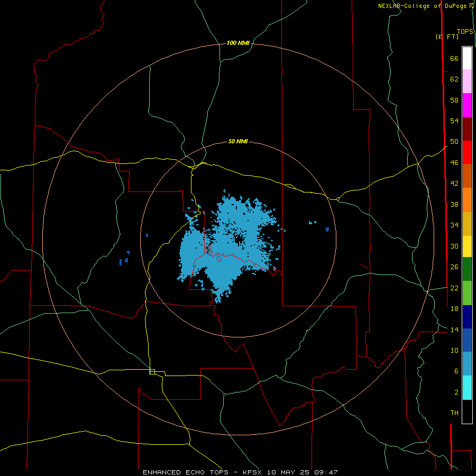Click the 30 legend value
Screen dimensions: 476x476
pos(454,246)
